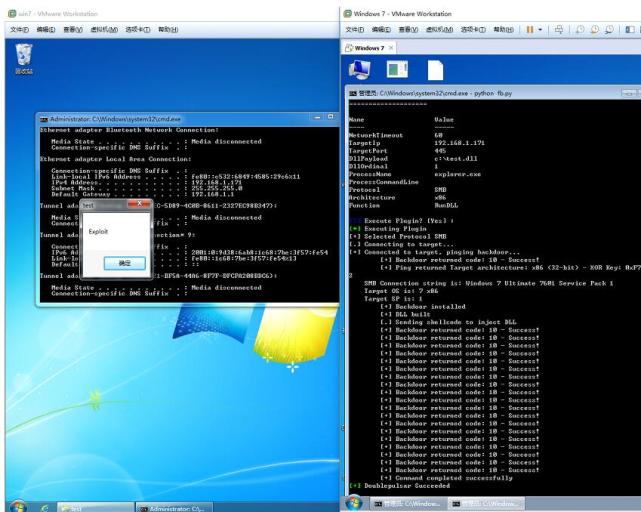Maximize the Administrator cmd.exe window

pos(330,117)
